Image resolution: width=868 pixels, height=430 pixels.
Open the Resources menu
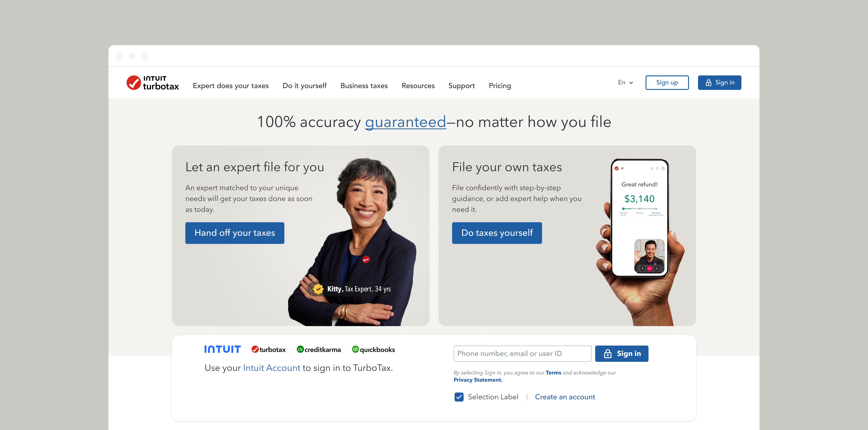pos(418,86)
